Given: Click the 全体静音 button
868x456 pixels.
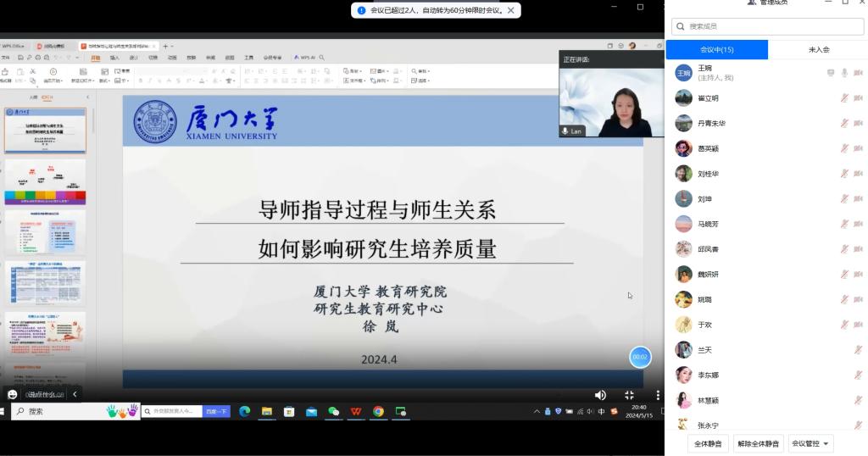Looking at the screenshot, I should coord(708,443).
